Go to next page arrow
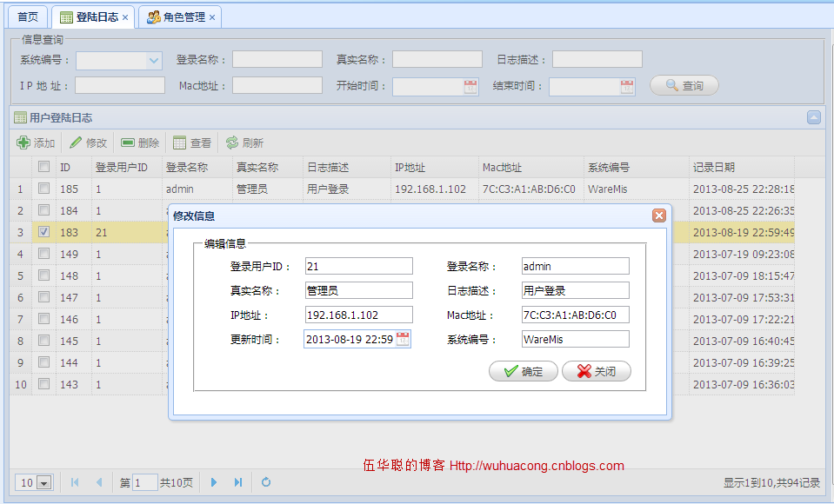834x504 pixels. [x=214, y=482]
